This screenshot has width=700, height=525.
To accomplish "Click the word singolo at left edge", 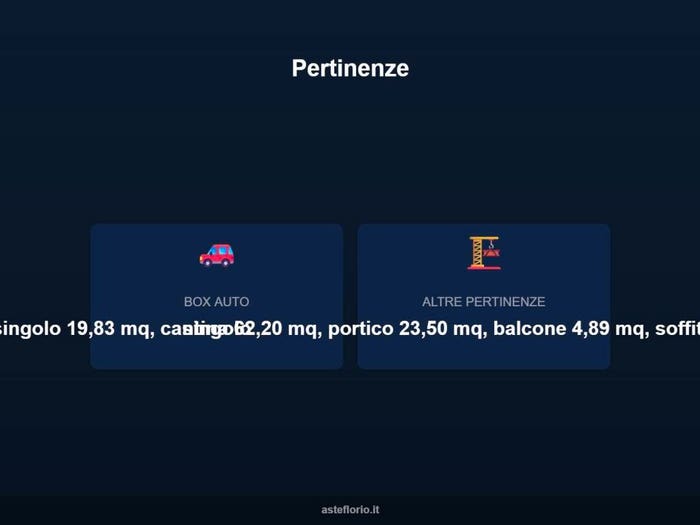I will point(30,329).
